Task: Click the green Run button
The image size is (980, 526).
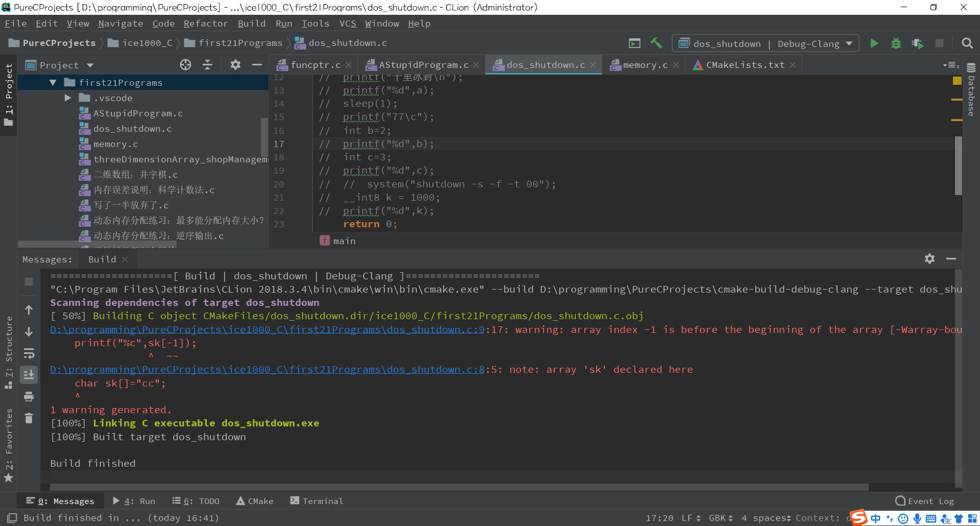Action: (874, 43)
